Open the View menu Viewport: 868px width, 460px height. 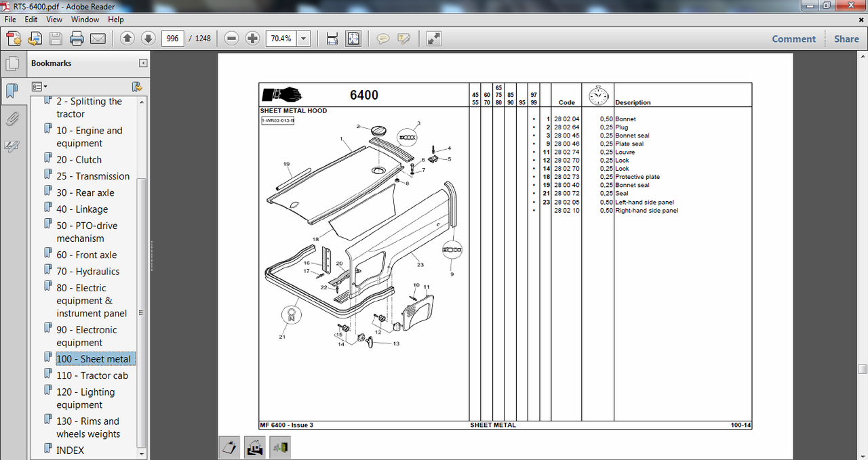(x=54, y=20)
